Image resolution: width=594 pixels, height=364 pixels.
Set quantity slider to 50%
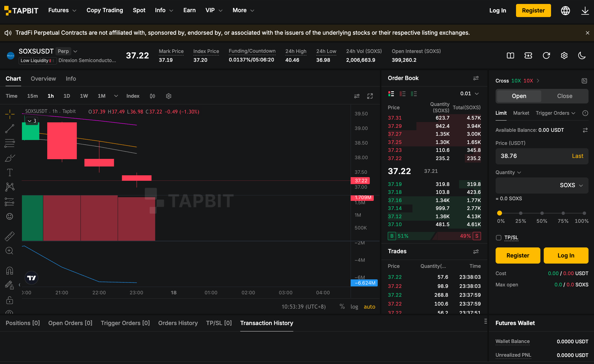(x=542, y=213)
